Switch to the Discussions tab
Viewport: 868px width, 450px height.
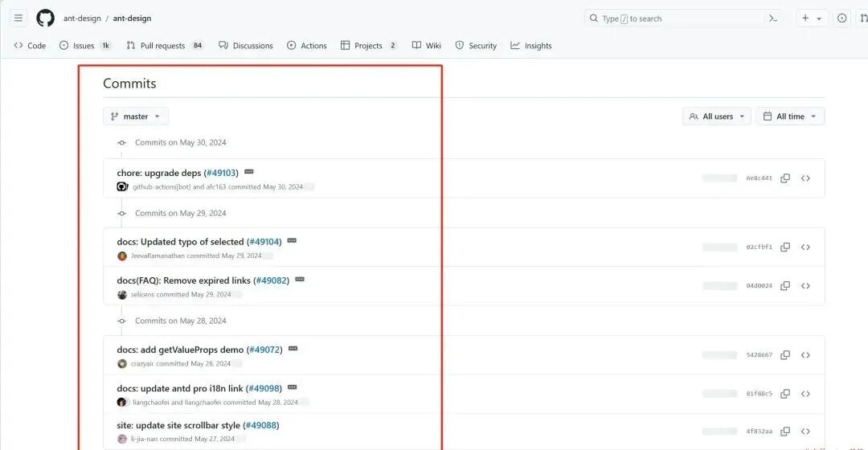(x=246, y=45)
